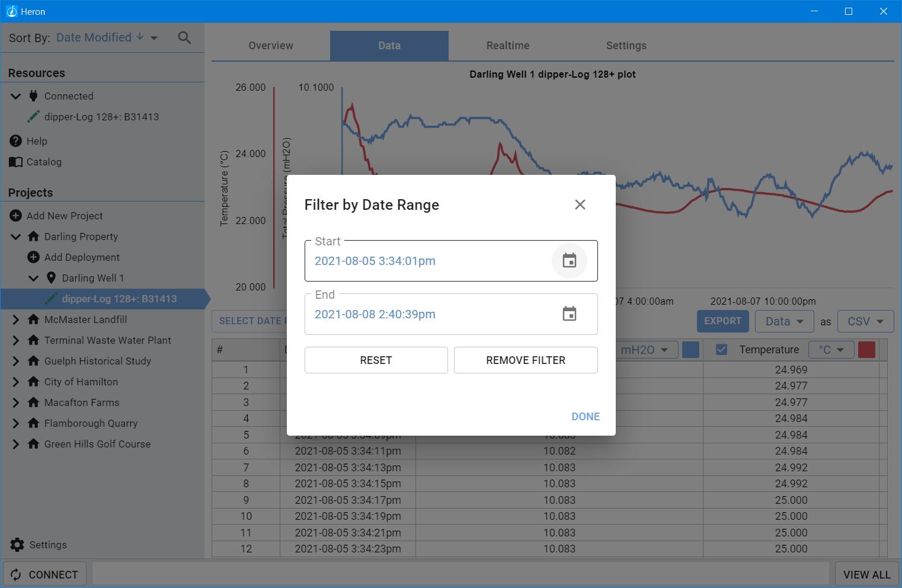
Task: Click the Settings gear icon in the sidebar
Action: click(17, 545)
